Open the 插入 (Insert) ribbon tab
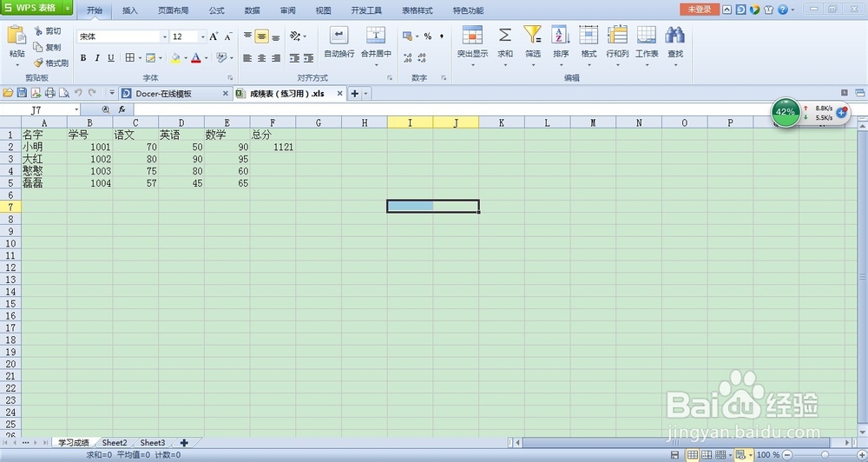The width and height of the screenshot is (868, 462). tap(129, 10)
